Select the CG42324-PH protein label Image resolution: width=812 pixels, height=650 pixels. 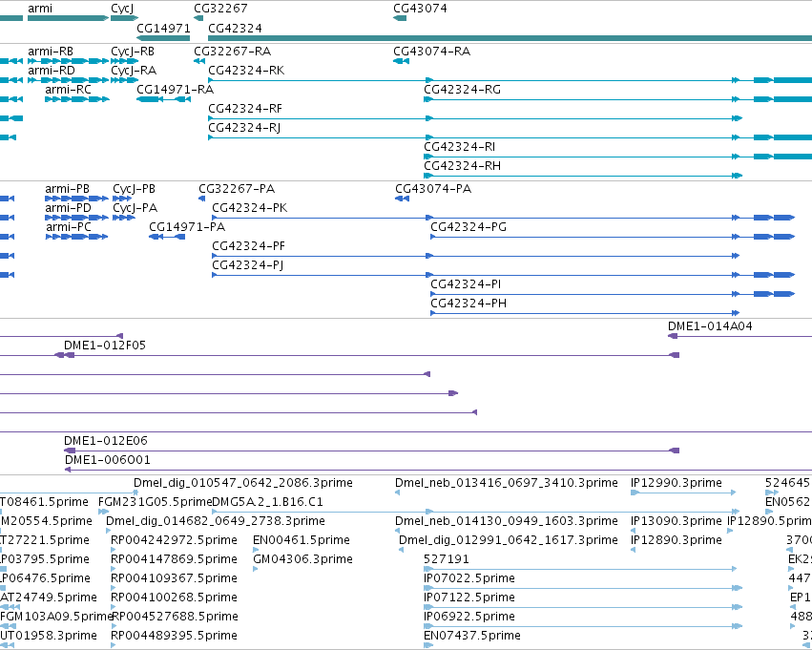coord(468,304)
